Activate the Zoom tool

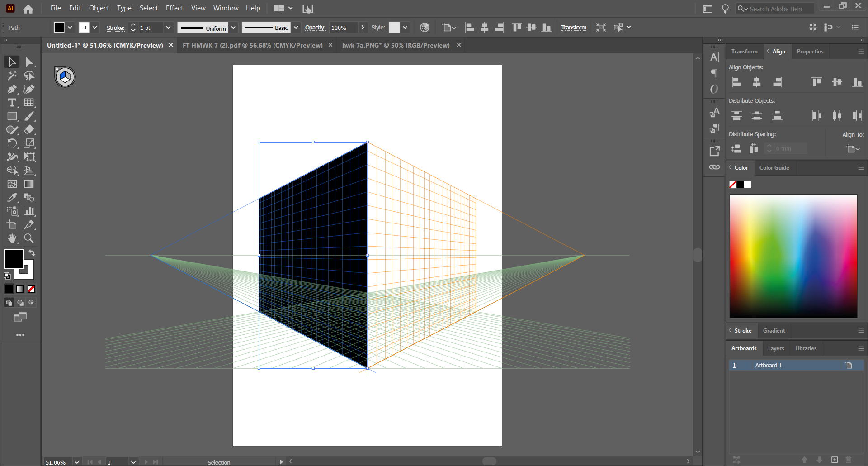28,238
